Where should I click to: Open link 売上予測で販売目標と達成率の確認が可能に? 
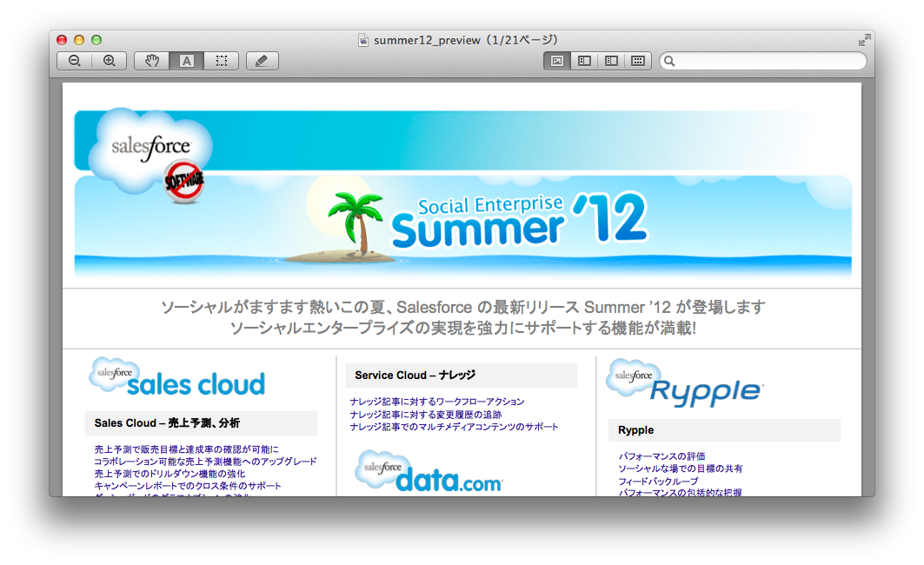186,449
